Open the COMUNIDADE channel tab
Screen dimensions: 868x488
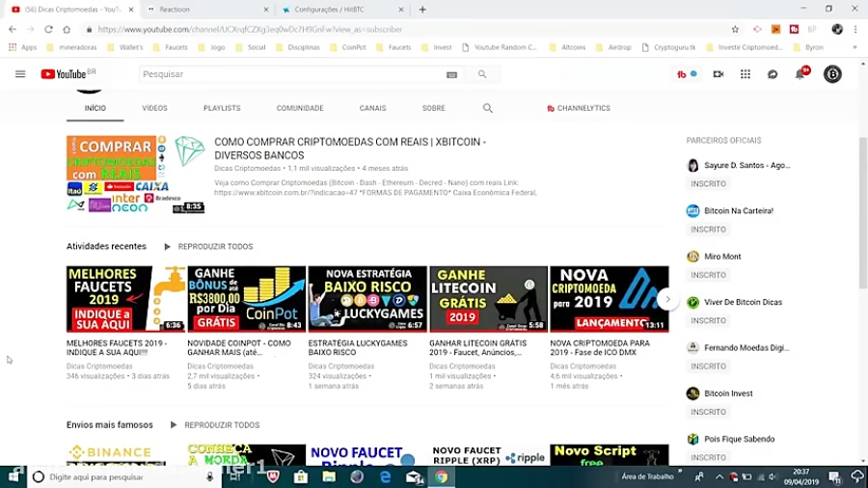click(x=300, y=108)
